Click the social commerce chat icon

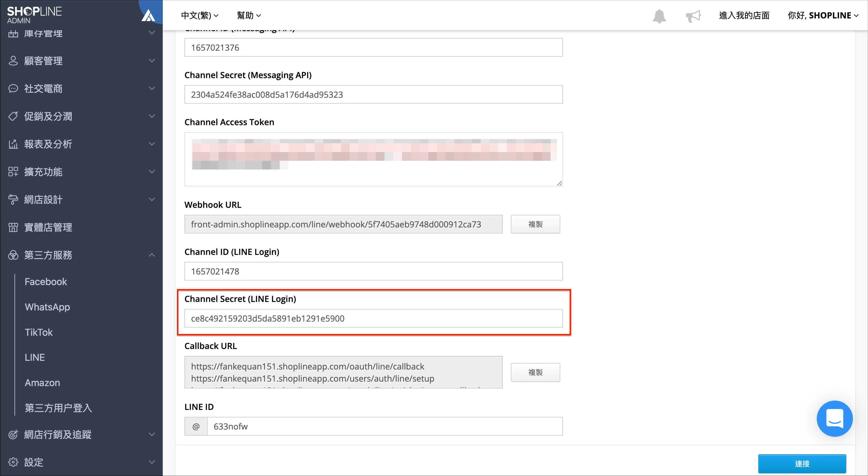click(x=13, y=88)
